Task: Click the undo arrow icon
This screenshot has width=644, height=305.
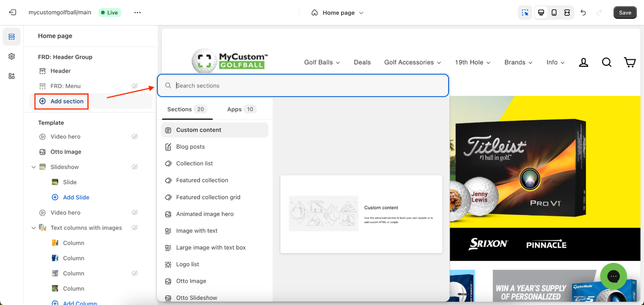Action: coord(583,13)
